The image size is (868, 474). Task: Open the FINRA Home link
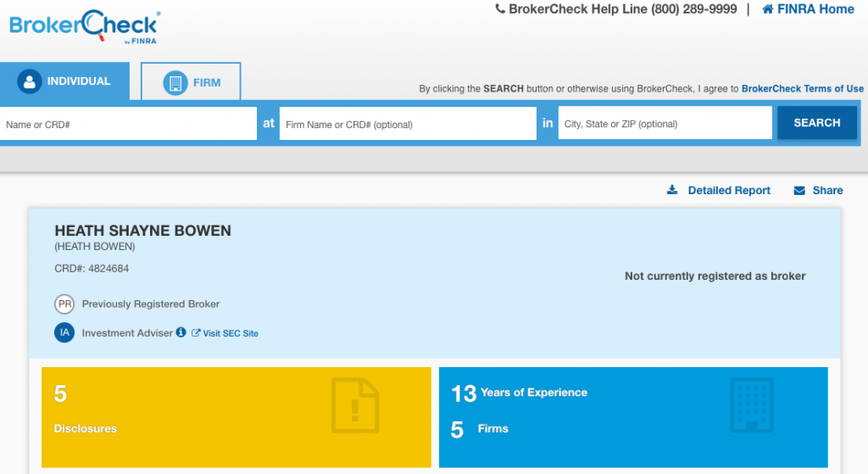click(815, 8)
